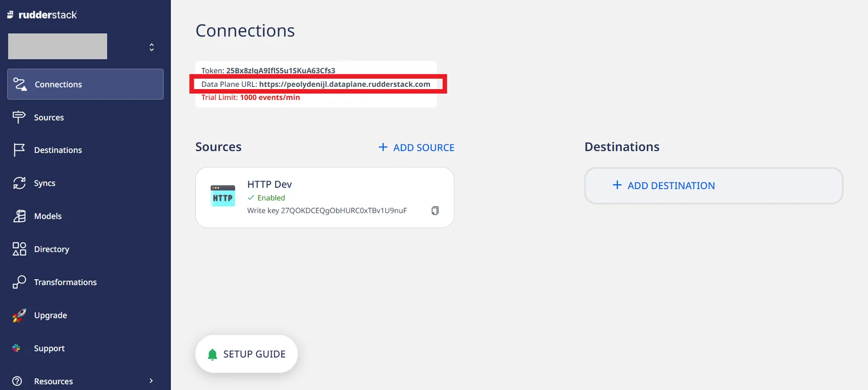Click the Models sidebar icon
This screenshot has height=390, width=868.
(x=20, y=216)
